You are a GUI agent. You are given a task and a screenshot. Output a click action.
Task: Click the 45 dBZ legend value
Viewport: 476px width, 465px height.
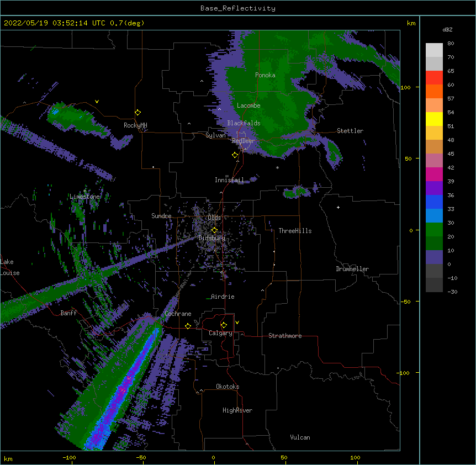click(x=451, y=154)
